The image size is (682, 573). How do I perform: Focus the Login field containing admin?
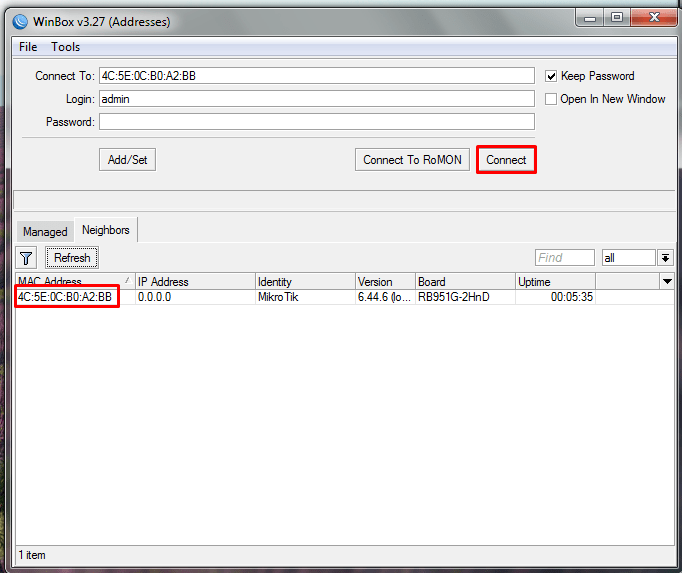(316, 99)
